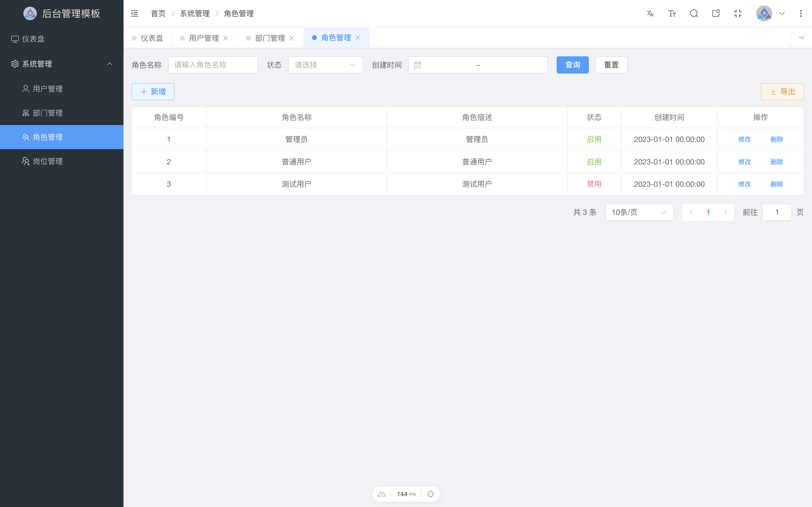The height and width of the screenshot is (507, 812).
Task: Click the 新增 button
Action: 153,91
